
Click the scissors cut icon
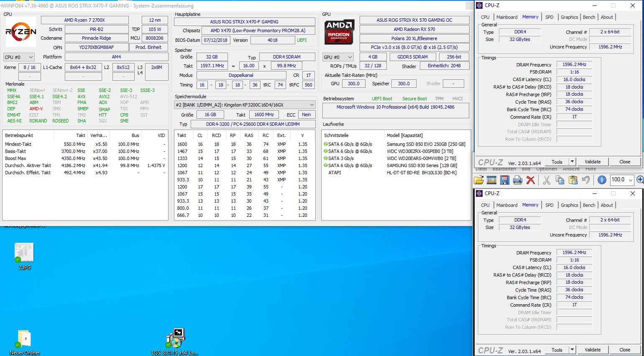click(x=547, y=180)
